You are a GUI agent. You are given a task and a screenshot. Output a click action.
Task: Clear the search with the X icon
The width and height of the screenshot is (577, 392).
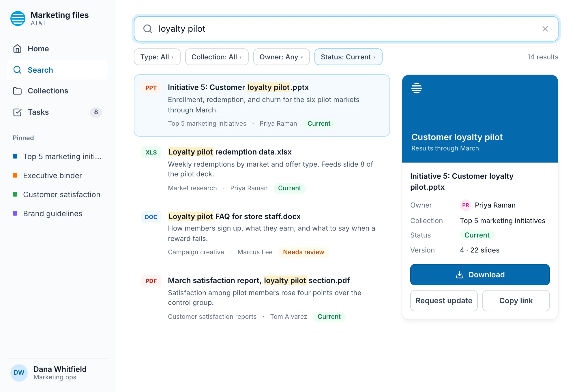(x=545, y=29)
